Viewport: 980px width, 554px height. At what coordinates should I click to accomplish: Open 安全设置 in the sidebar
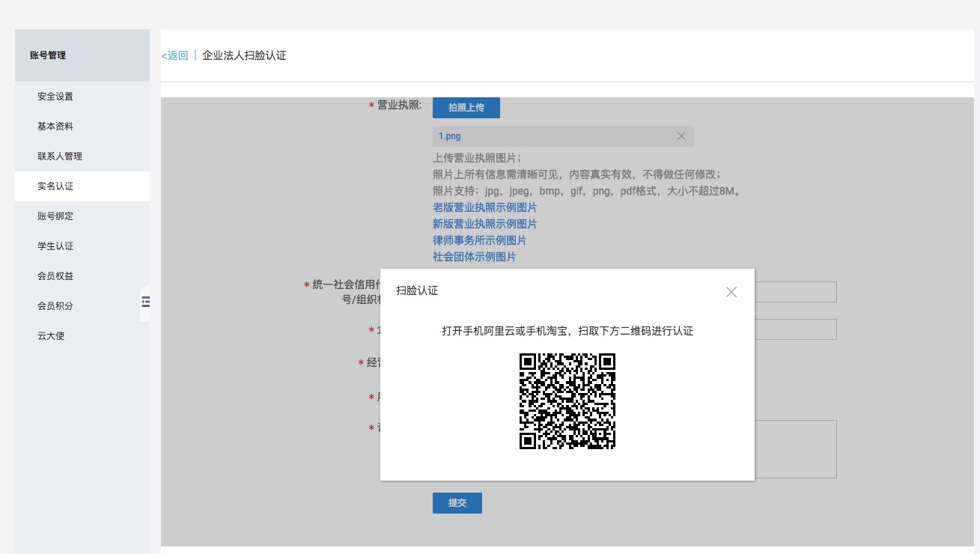[x=55, y=97]
